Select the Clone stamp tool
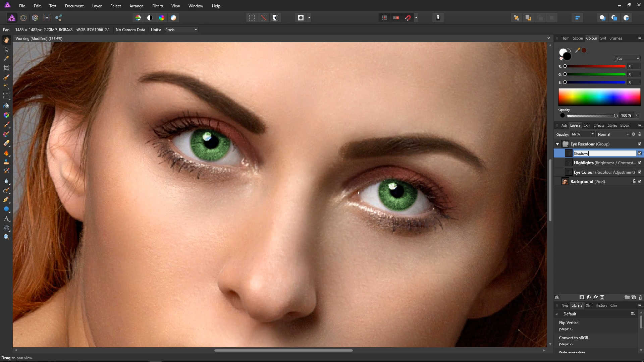644x362 pixels. pyautogui.click(x=6, y=162)
